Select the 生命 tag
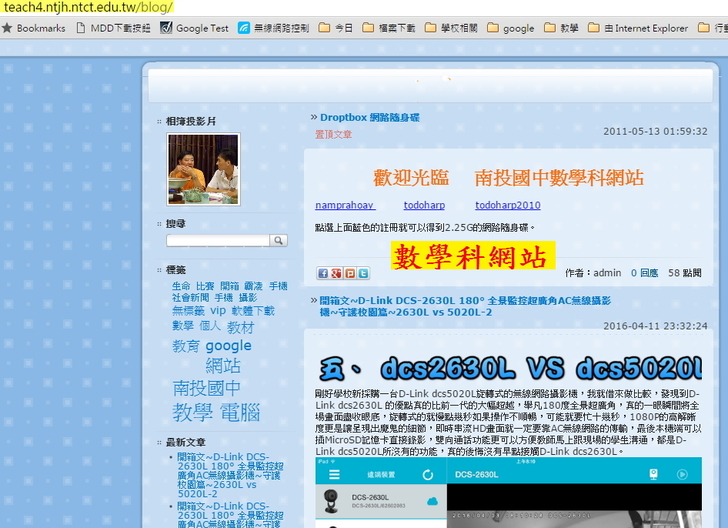Viewport: 728px width, 528px height. (181, 286)
